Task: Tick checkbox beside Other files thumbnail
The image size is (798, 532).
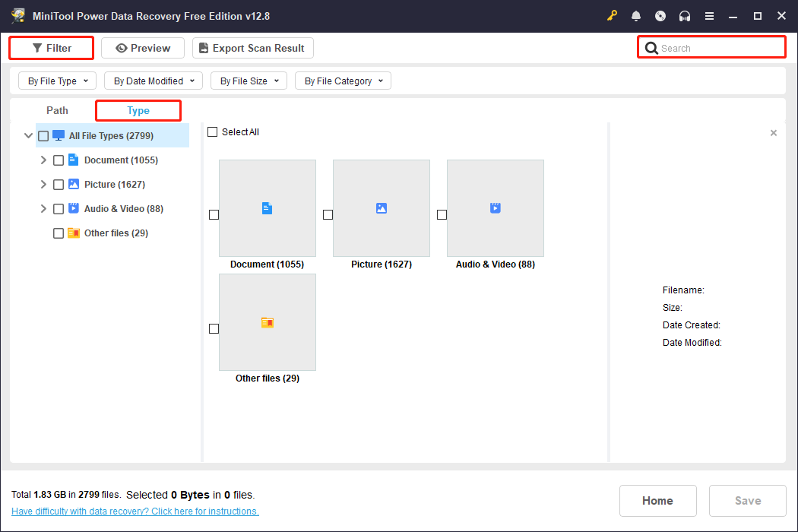Action: tap(214, 329)
